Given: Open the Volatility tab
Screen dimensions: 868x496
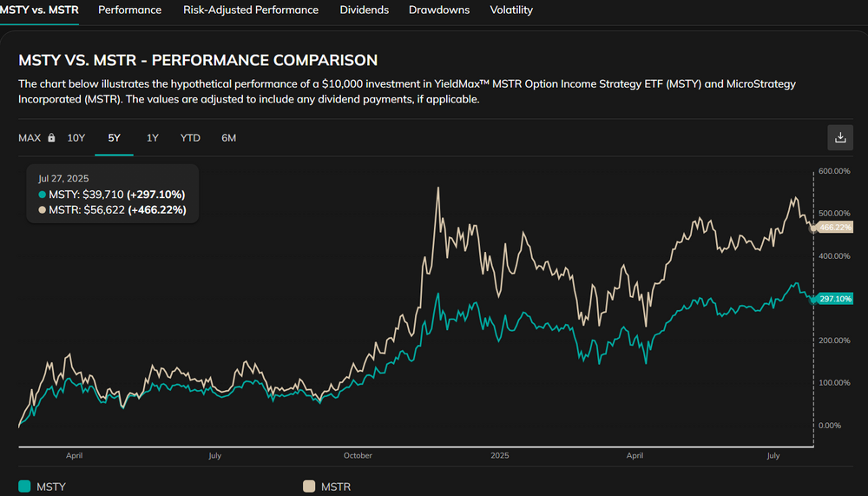Looking at the screenshot, I should pyautogui.click(x=511, y=10).
